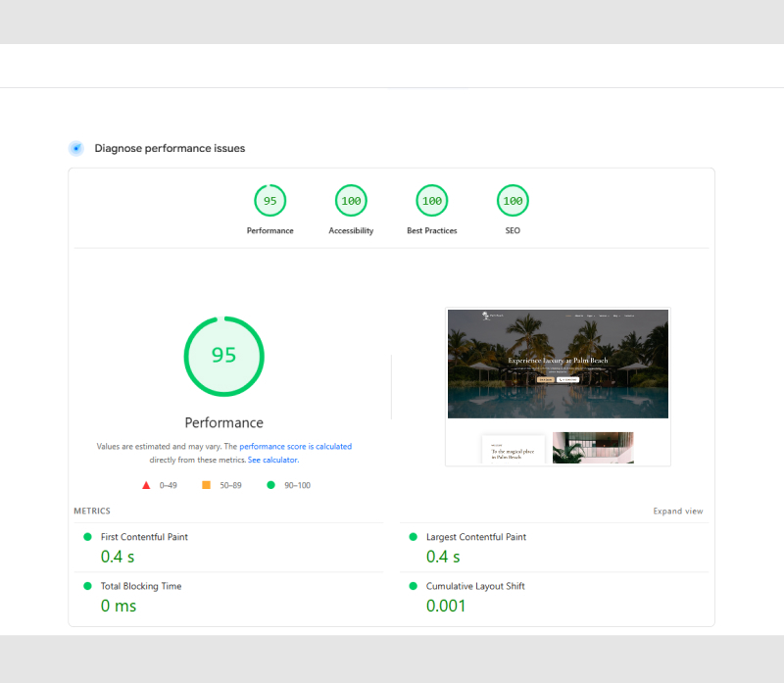Click the First Contentful Paint label

coord(144,537)
